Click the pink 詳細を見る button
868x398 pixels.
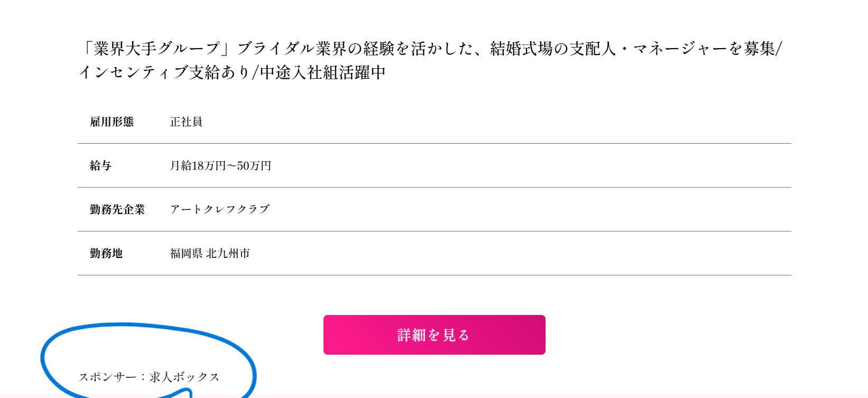point(434,335)
